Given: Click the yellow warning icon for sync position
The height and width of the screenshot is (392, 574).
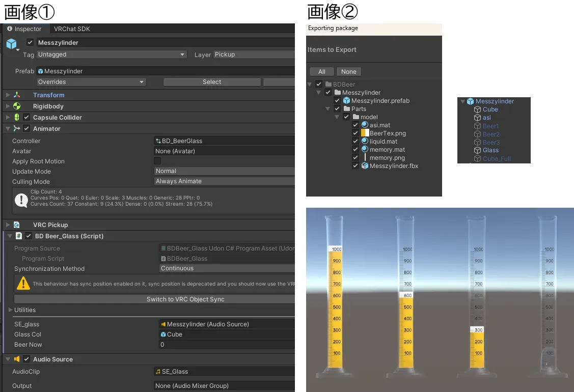Looking at the screenshot, I should pyautogui.click(x=23, y=283).
